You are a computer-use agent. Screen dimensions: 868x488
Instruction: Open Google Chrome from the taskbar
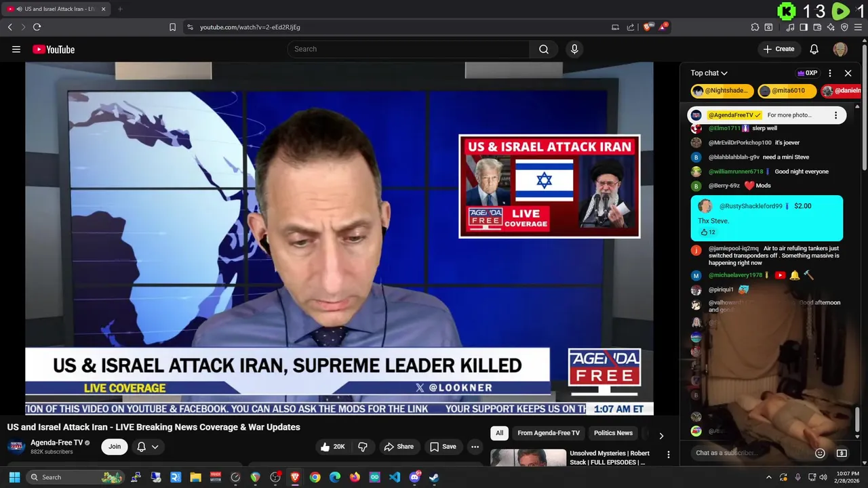pyautogui.click(x=315, y=477)
